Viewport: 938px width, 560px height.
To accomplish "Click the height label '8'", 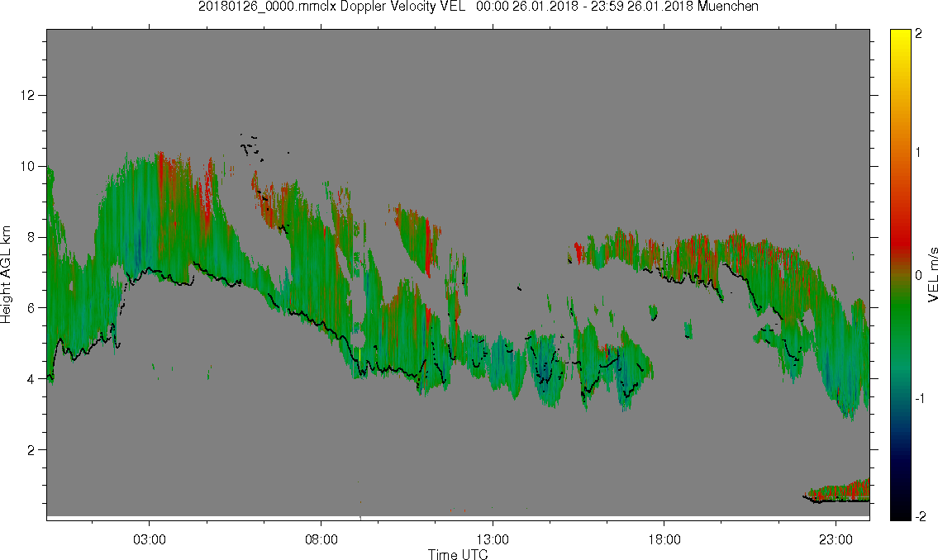I will [31, 237].
